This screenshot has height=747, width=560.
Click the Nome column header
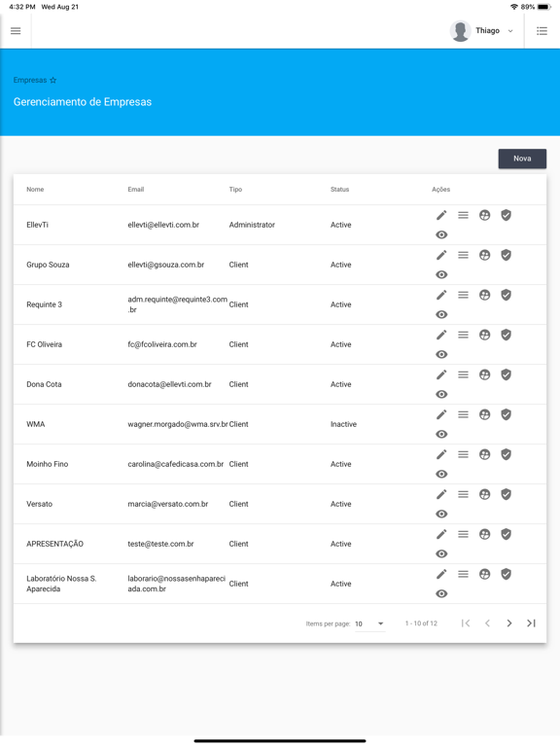[x=35, y=190]
